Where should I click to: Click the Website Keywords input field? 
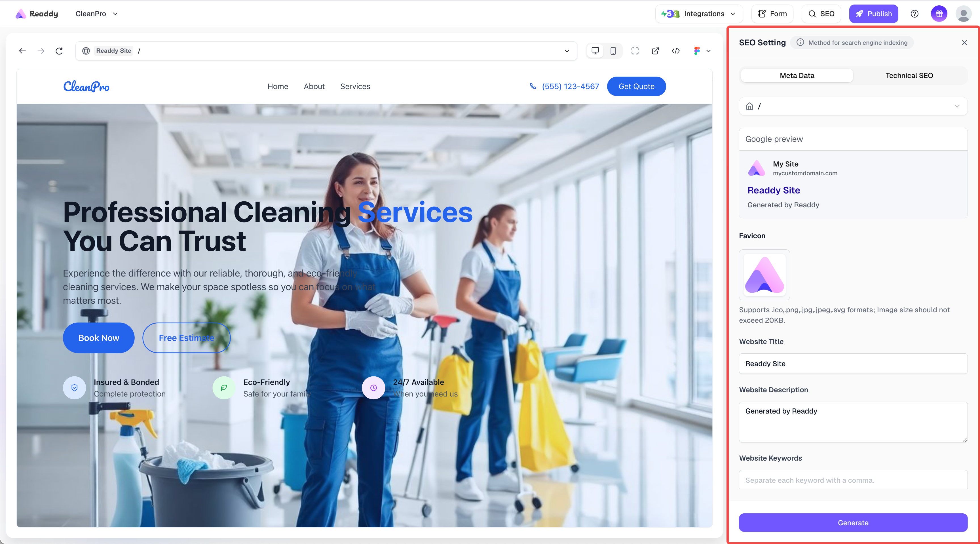853,480
